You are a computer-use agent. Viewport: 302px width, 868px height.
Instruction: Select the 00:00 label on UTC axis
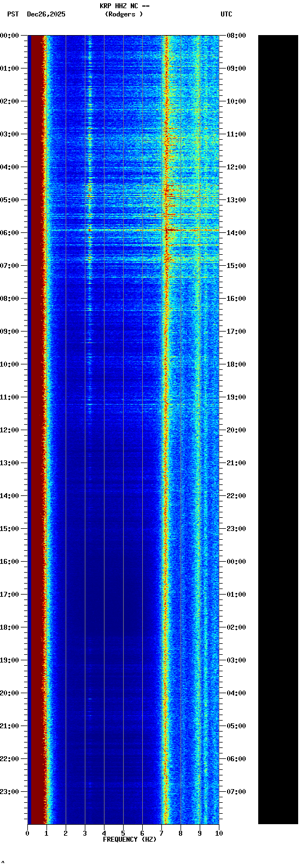(236, 562)
